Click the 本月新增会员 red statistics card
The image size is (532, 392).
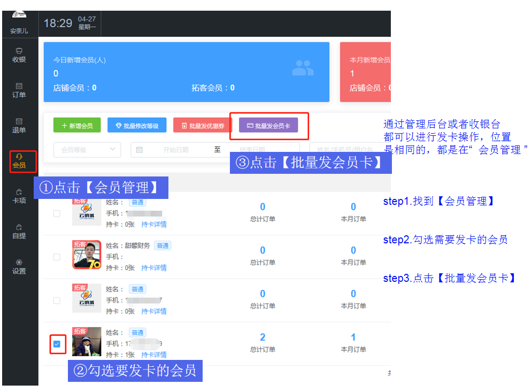click(x=365, y=72)
